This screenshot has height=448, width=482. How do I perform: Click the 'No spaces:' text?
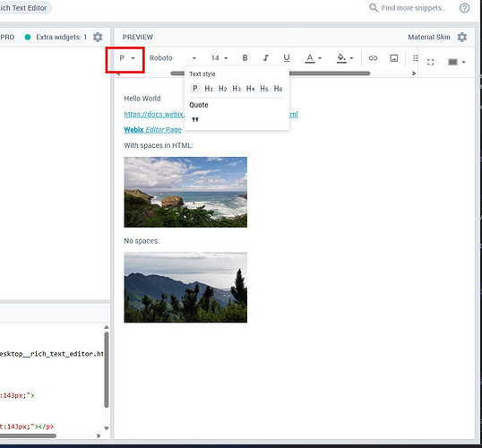coord(142,241)
